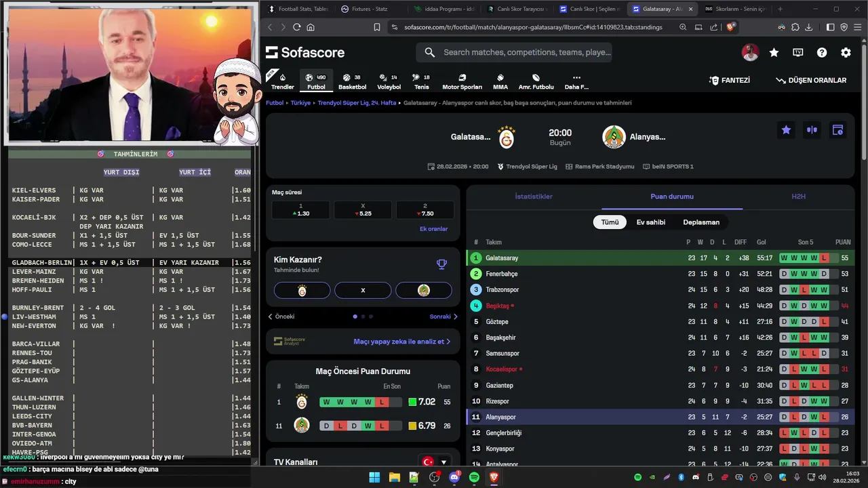The height and width of the screenshot is (488, 868).
Task: Select Tenis sport icon
Action: coord(422,81)
